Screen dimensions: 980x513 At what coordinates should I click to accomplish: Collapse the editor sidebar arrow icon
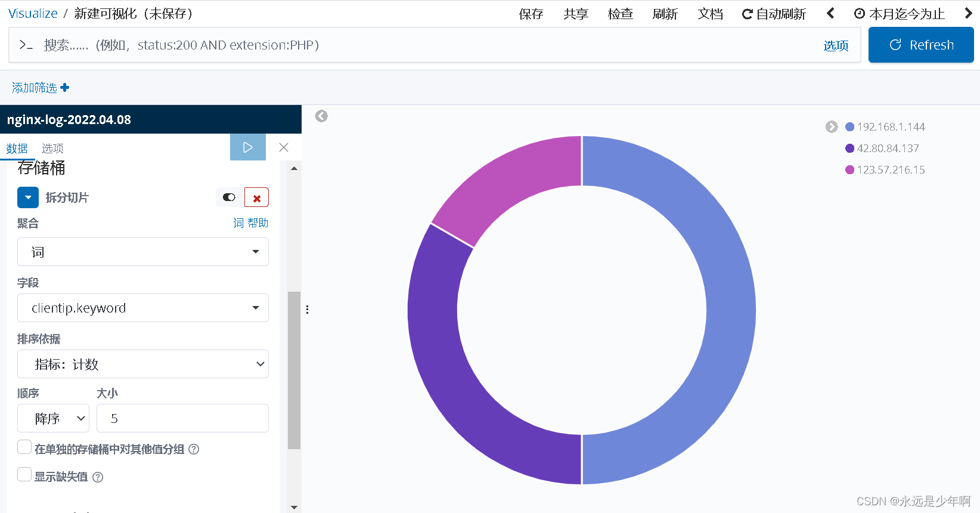(321, 116)
